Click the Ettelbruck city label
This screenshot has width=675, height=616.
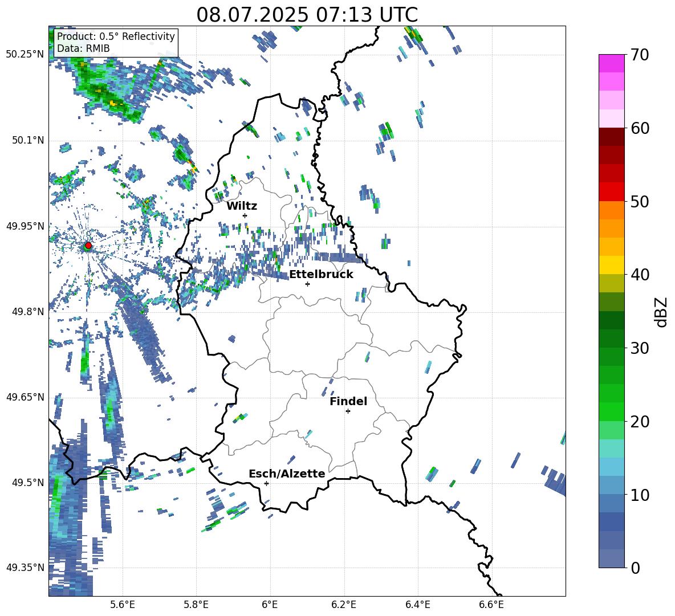point(321,275)
